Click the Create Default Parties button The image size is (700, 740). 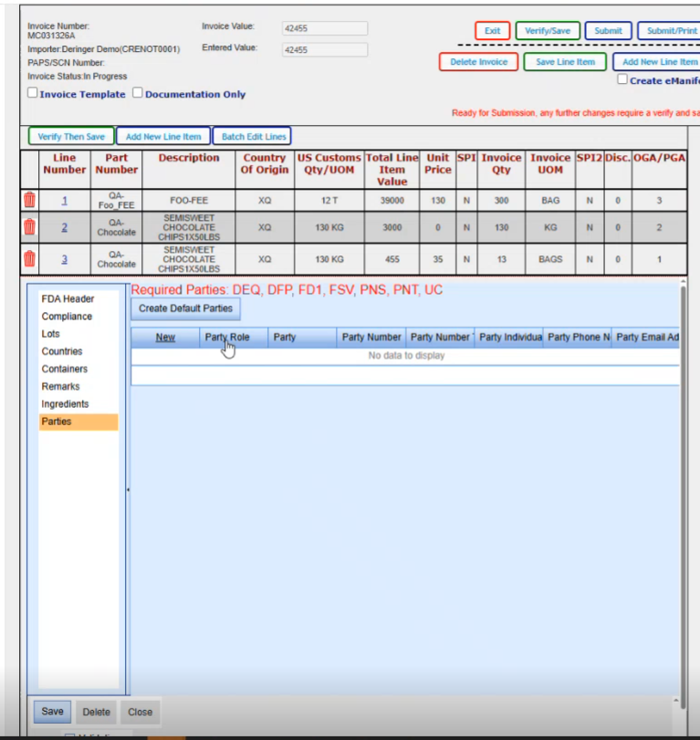[185, 308]
